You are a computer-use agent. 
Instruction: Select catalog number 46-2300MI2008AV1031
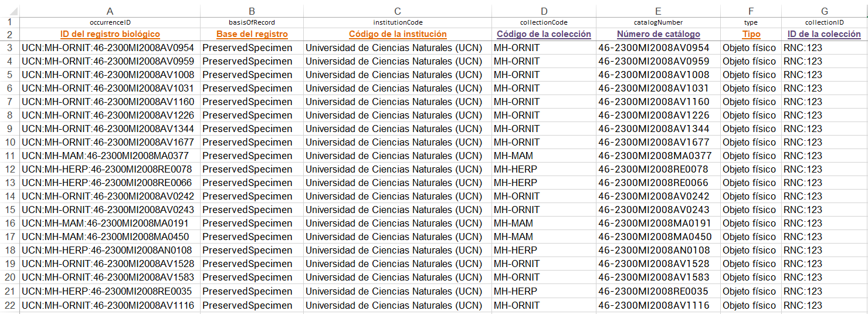pyautogui.click(x=658, y=88)
